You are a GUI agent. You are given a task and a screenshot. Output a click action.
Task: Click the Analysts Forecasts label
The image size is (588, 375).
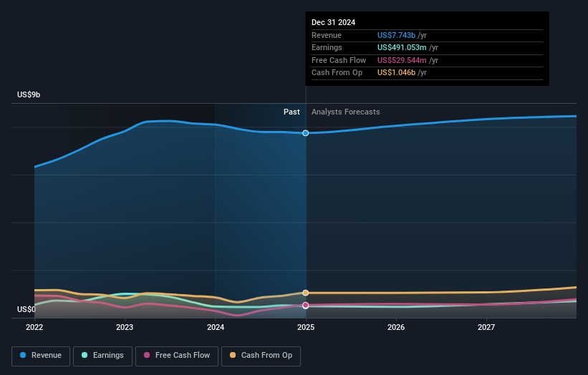pos(346,112)
